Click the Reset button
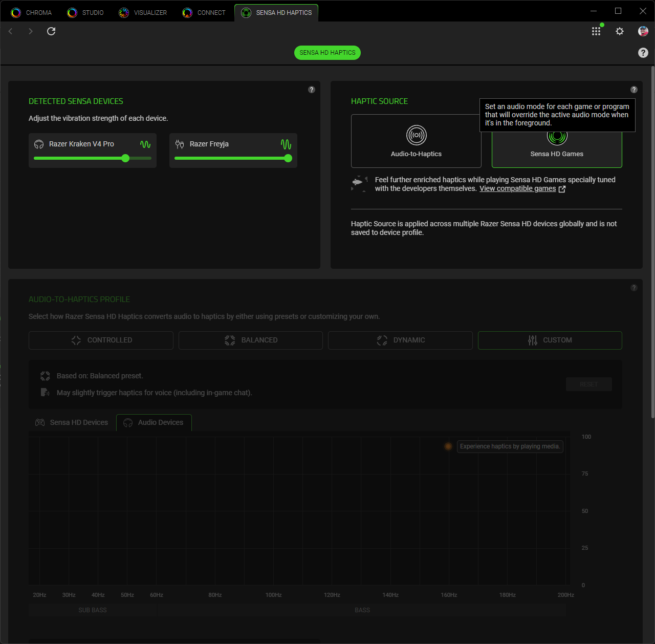655x644 pixels. tap(589, 384)
